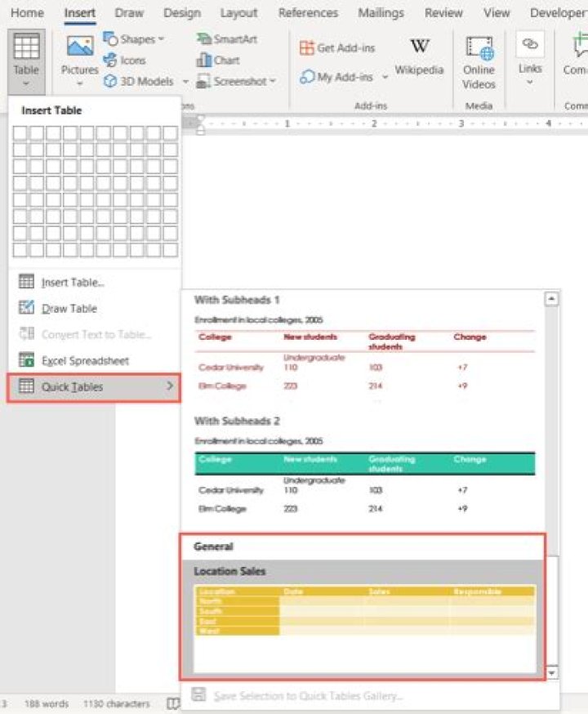This screenshot has height=714, width=588.
Task: Insert a Chart from ribbon
Action: click(218, 60)
